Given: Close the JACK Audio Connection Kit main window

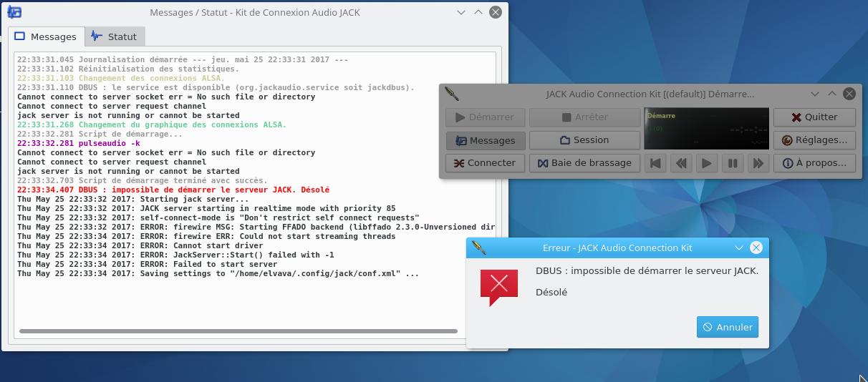Looking at the screenshot, I should pos(849,94).
